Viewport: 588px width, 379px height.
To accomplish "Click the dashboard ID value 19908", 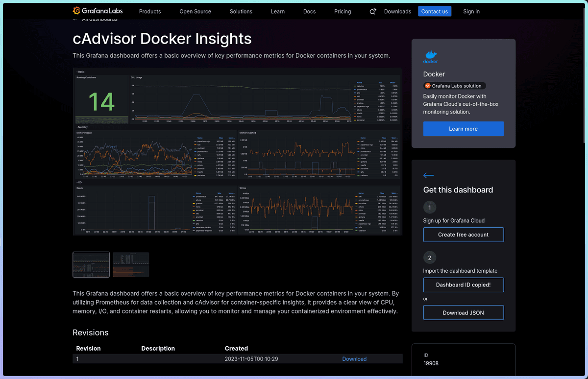I will [x=431, y=363].
